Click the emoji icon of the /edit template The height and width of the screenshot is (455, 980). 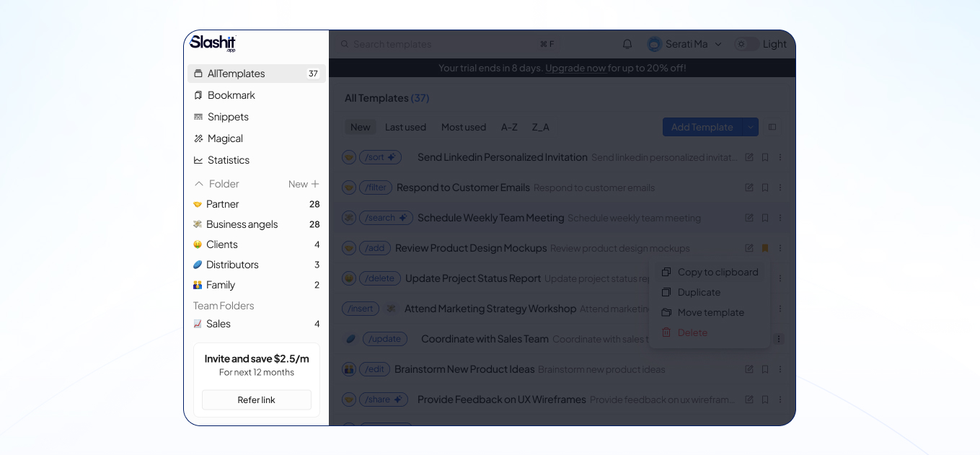[349, 369]
